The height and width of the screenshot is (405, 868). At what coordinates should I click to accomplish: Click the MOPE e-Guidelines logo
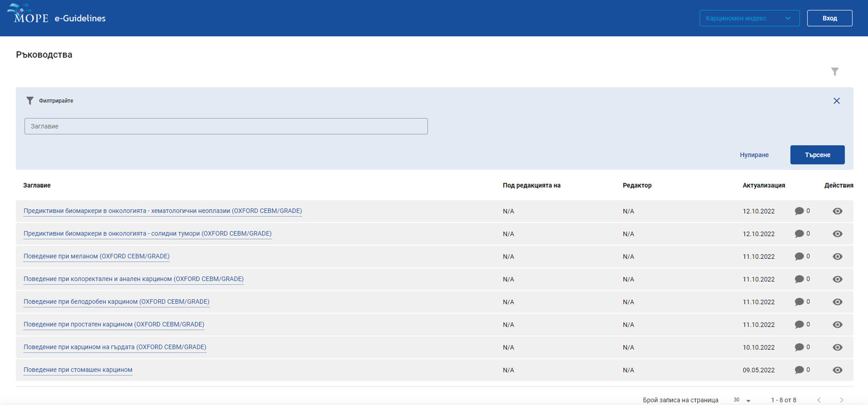[x=57, y=14]
